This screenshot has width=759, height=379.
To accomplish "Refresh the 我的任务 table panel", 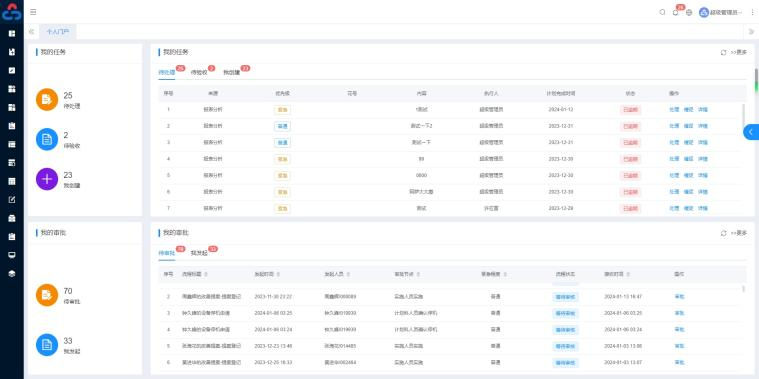I will [723, 52].
